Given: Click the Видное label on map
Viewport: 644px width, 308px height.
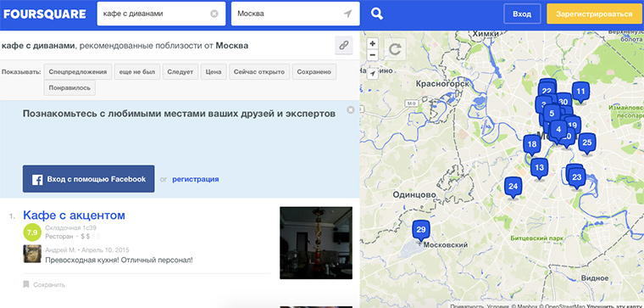Looking at the screenshot, I should click(x=594, y=278).
